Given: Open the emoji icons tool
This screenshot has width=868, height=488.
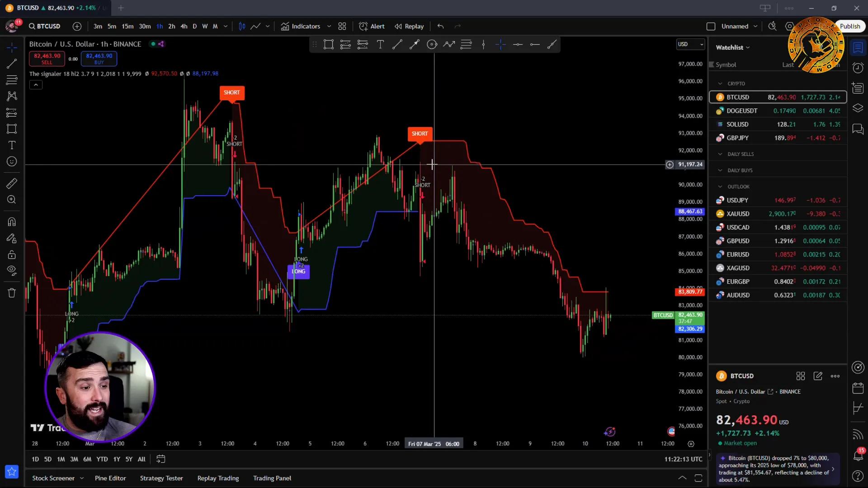Looking at the screenshot, I should [12, 161].
